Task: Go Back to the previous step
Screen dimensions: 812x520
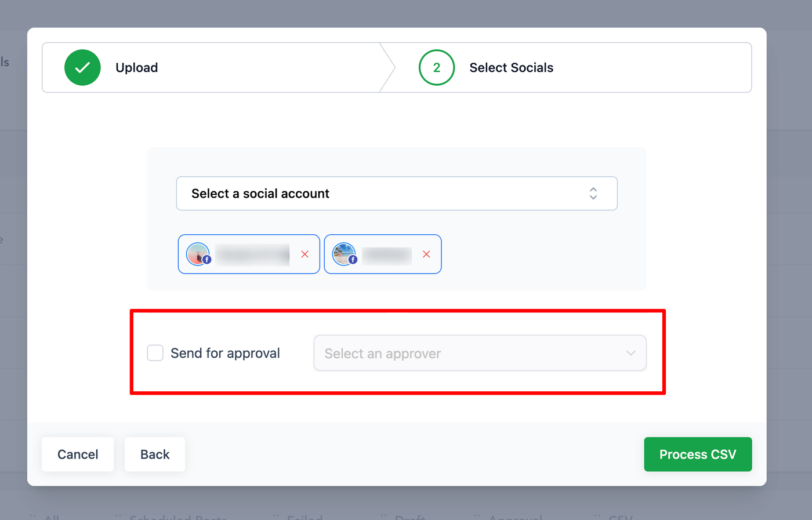Action: coord(155,454)
